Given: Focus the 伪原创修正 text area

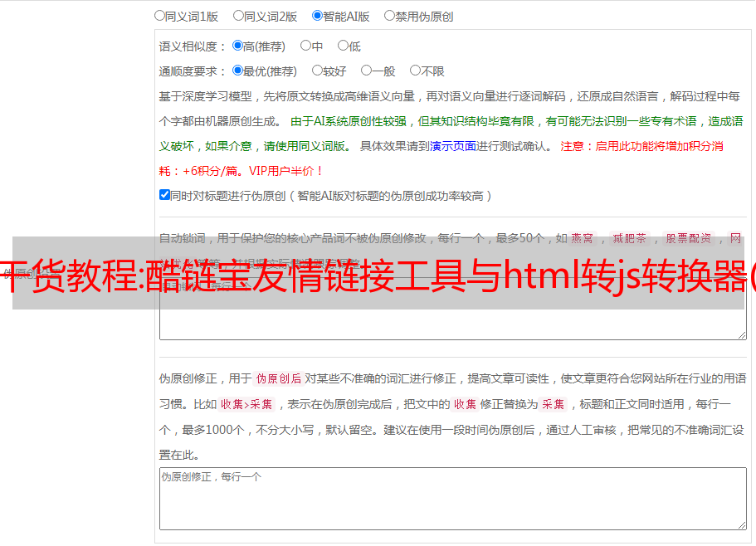Looking at the screenshot, I should coord(452,498).
